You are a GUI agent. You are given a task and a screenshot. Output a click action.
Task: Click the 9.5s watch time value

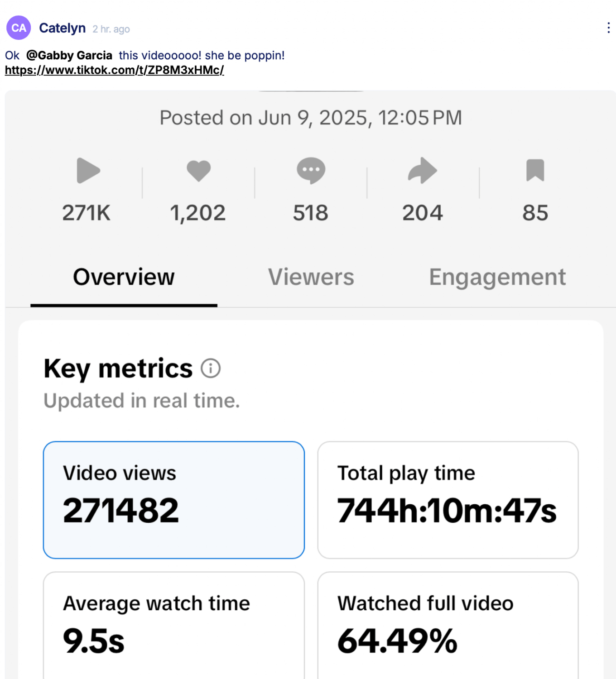[94, 641]
